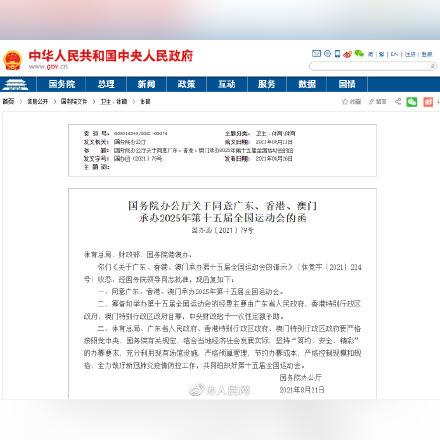The width and height of the screenshot is (440, 440).
Task: Click the 成文日期 label in info table
Action: [x=237, y=142]
